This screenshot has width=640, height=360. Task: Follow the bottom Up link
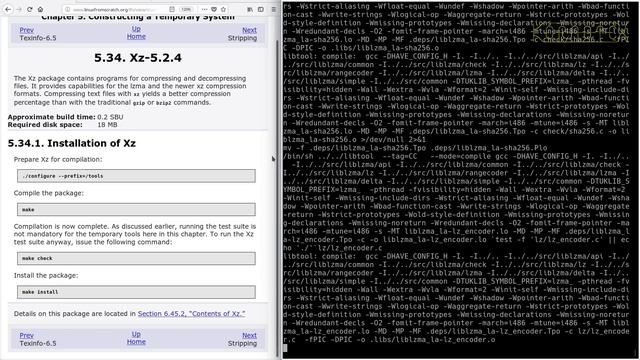pos(136,334)
